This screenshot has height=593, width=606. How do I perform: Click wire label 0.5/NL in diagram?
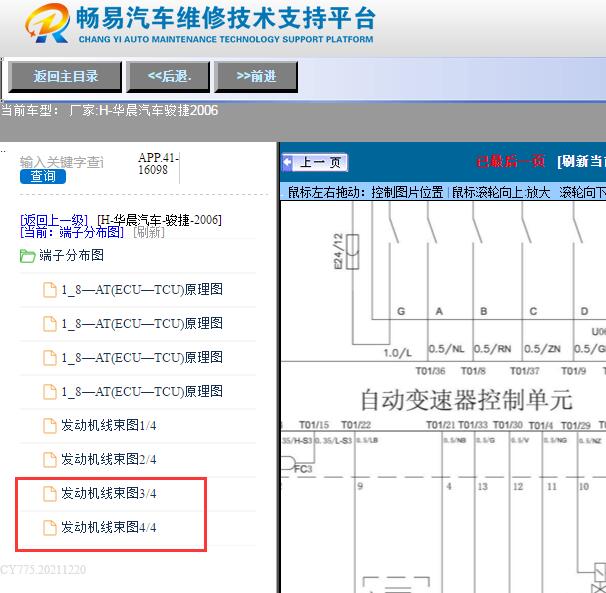446,349
